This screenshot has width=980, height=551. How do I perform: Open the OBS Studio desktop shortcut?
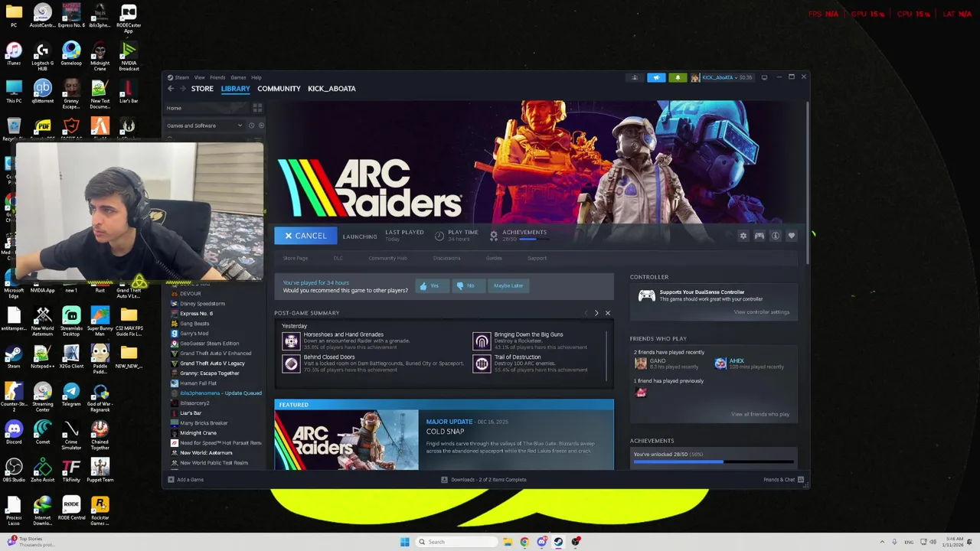point(14,469)
